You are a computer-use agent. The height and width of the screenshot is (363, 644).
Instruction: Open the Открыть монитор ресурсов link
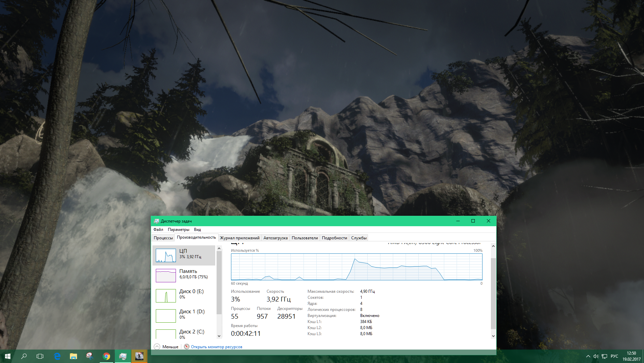[x=217, y=347]
